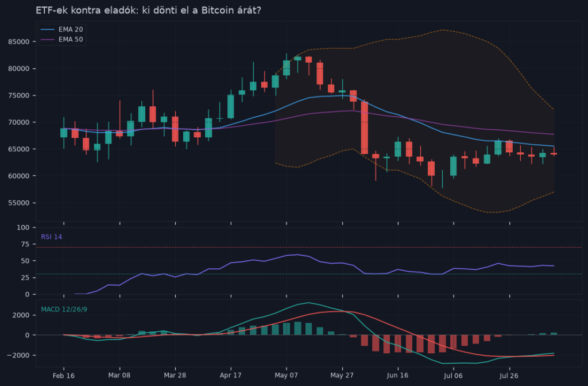Click the blue EMA 20 legend line swatch
Image resolution: width=588 pixels, height=386 pixels.
point(48,29)
